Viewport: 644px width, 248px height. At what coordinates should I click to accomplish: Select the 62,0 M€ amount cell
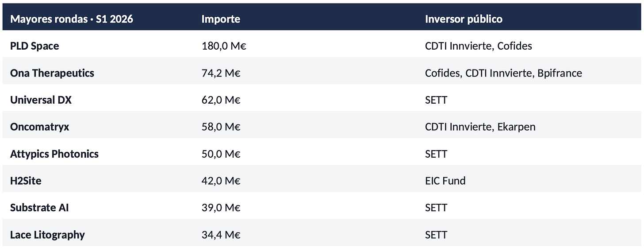pyautogui.click(x=221, y=100)
